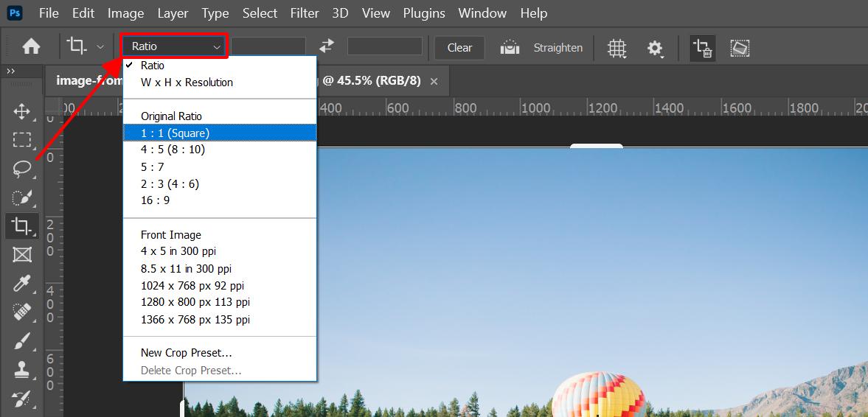868x417 pixels.
Task: Close the document tab
Action: [x=434, y=82]
